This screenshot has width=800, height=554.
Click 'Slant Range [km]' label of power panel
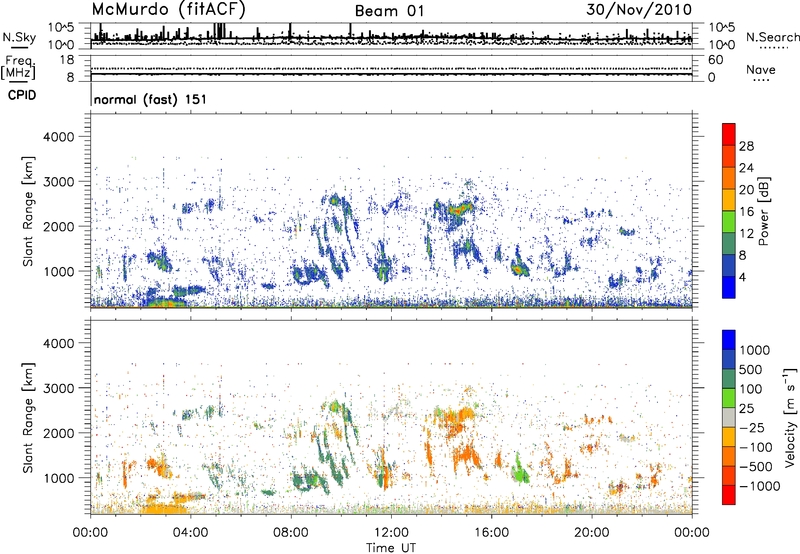(28, 211)
